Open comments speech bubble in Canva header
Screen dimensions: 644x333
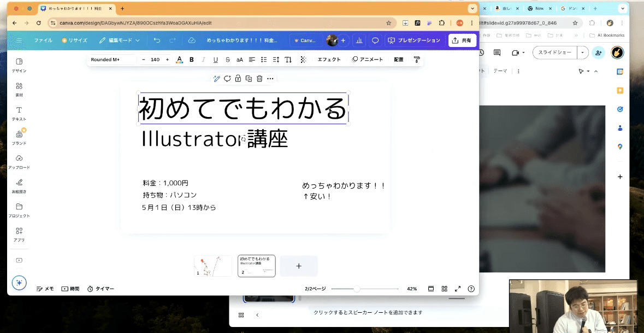click(375, 40)
